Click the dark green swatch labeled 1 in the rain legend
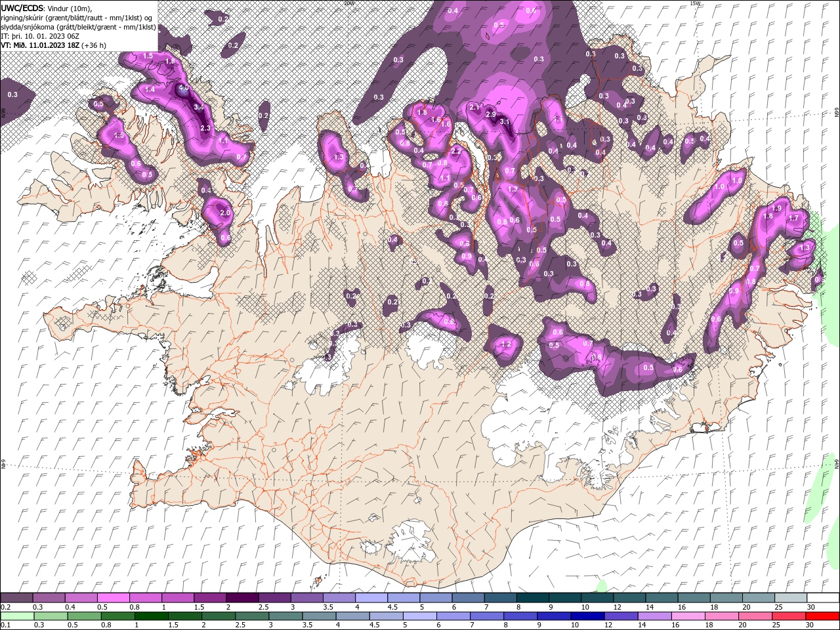 click(x=151, y=616)
